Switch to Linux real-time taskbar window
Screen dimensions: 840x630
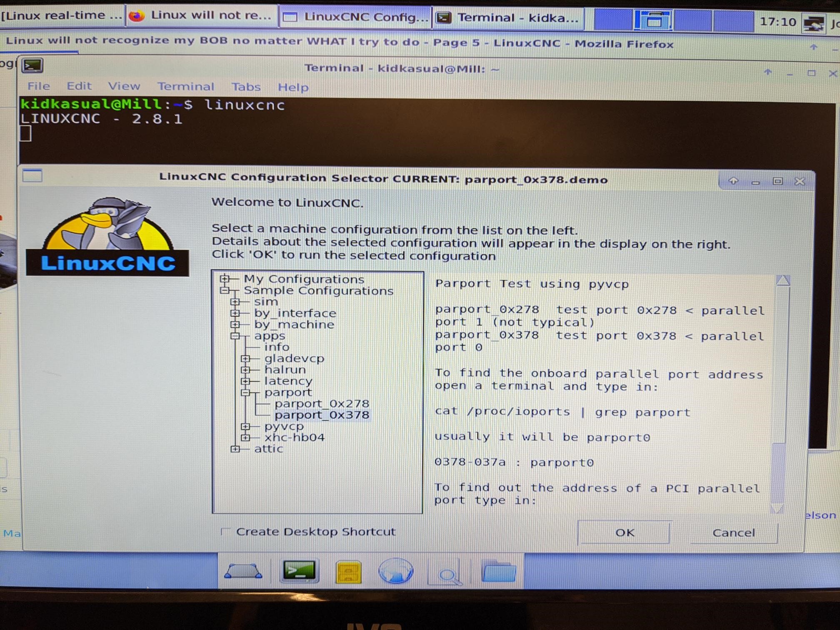[x=61, y=16]
